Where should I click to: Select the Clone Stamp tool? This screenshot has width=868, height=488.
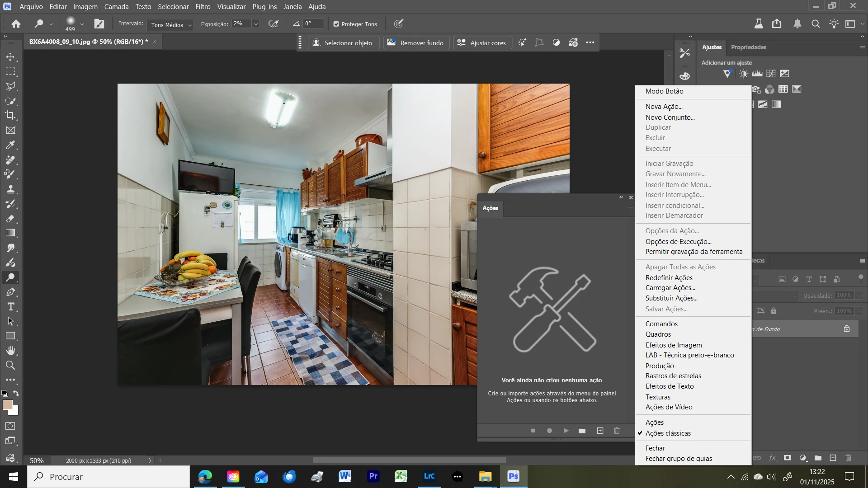click(x=10, y=189)
